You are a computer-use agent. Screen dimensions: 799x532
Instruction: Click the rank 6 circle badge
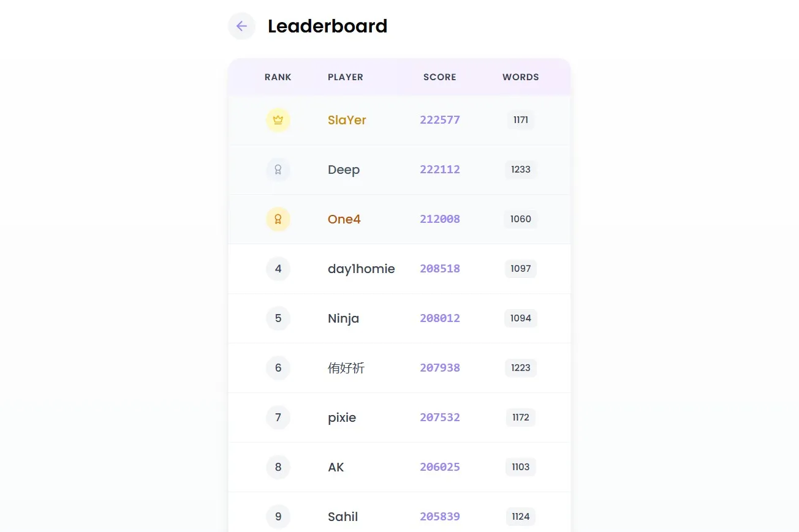pos(278,368)
